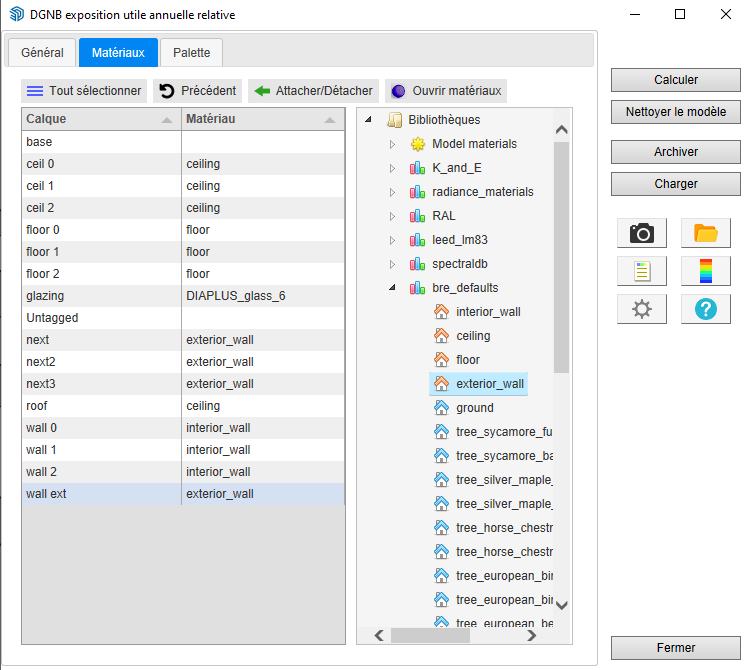This screenshot has height=670, width=749.
Task: Click the Model materials sun icon
Action: pos(417,144)
